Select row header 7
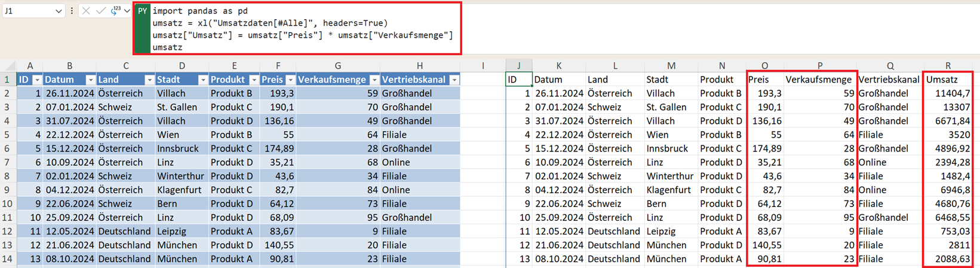The height and width of the screenshot is (268, 980). (x=7, y=162)
